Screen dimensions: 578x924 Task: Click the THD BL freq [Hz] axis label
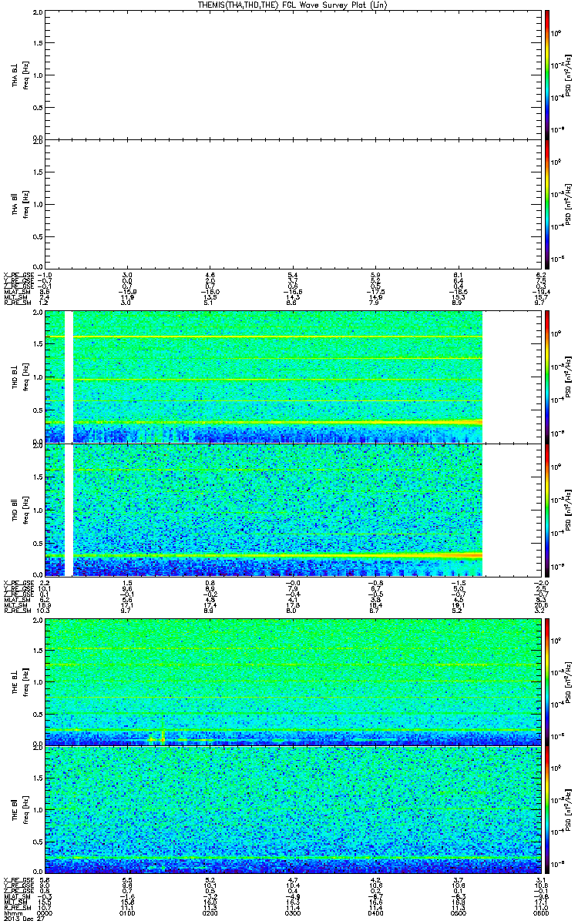[25, 377]
